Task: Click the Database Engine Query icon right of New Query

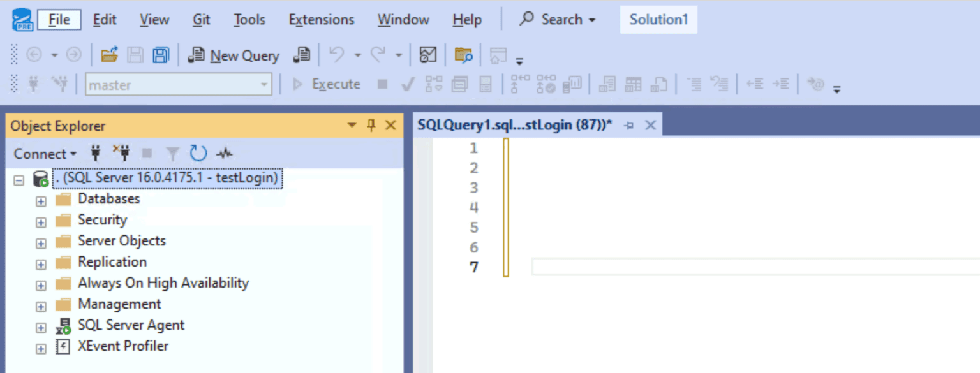Action: (302, 55)
